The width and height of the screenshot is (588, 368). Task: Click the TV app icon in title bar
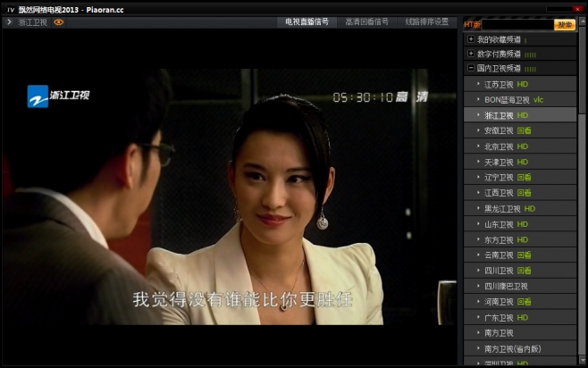point(11,10)
